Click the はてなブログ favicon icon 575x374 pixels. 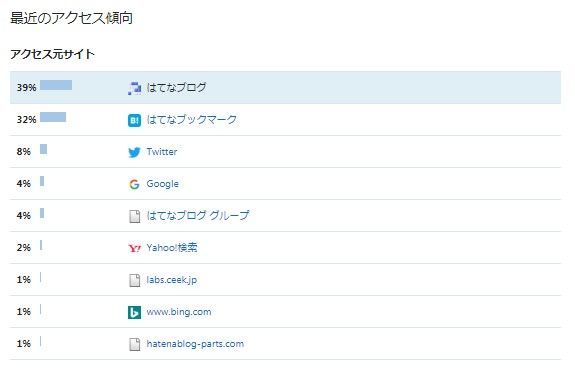(134, 88)
